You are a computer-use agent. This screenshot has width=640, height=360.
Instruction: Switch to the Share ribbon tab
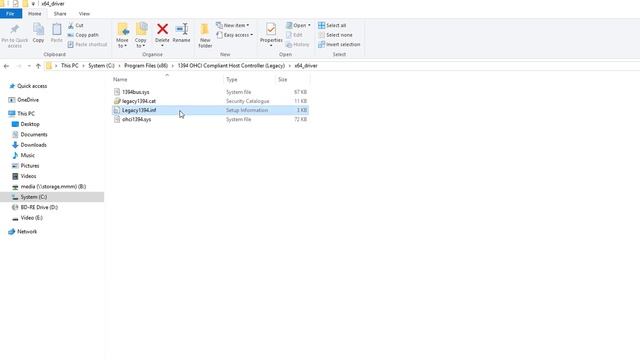tap(60, 14)
